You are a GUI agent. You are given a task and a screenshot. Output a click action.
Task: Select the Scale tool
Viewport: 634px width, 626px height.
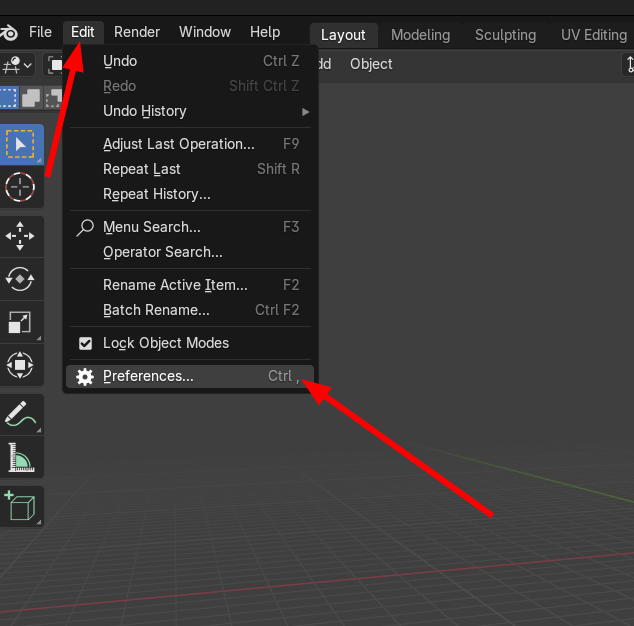click(20, 322)
